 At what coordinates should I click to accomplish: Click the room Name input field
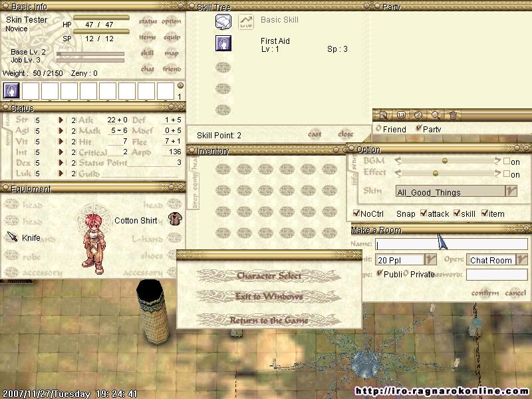452,244
